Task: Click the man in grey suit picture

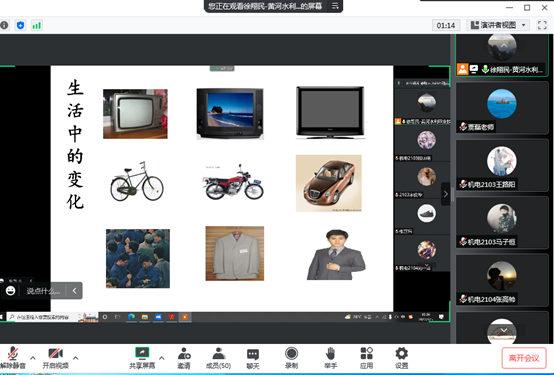Action: coord(336,254)
